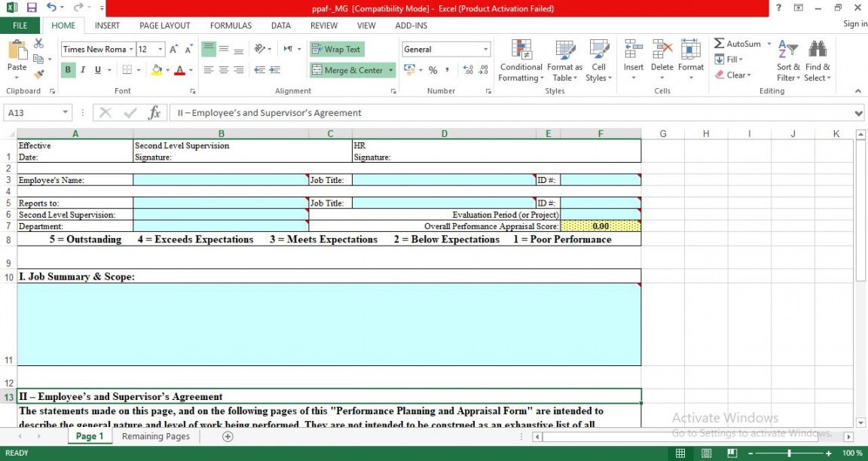
Task: Click the Percent Style icon
Action: tap(433, 70)
